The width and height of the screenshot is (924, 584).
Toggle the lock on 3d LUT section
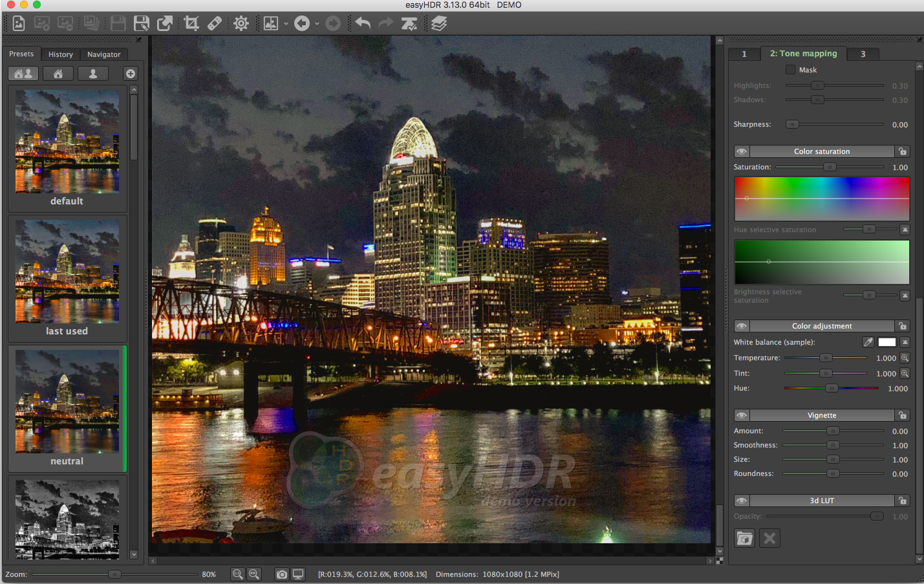click(903, 501)
